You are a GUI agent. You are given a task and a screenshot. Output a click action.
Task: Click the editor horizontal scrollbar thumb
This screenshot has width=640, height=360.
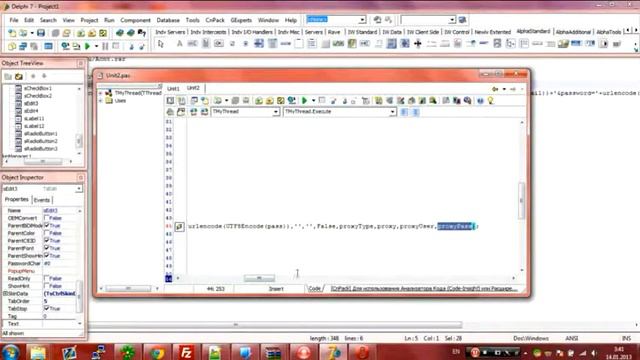click(x=259, y=278)
